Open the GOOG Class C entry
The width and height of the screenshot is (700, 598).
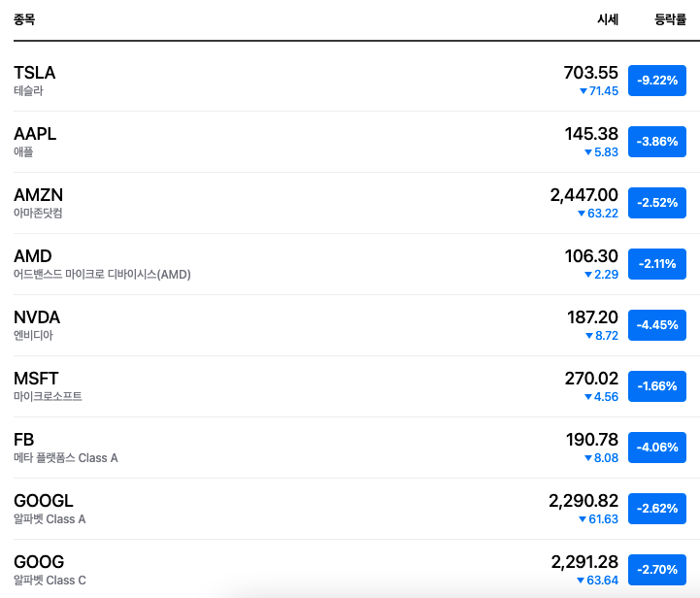(x=350, y=569)
